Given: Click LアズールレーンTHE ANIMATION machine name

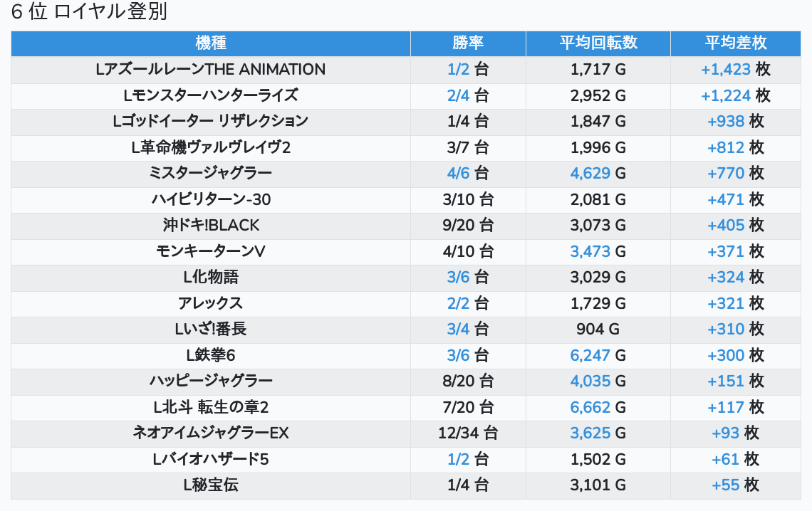Looking at the screenshot, I should coord(211,70).
